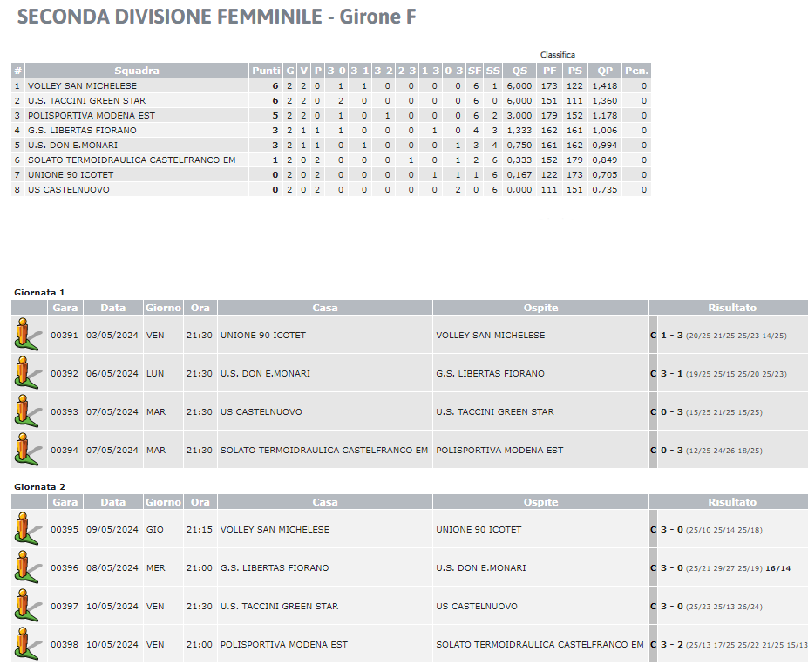This screenshot has width=808, height=672.
Task: Click away team U.S. DON E.MONARI, match 00396
Action: 481,567
